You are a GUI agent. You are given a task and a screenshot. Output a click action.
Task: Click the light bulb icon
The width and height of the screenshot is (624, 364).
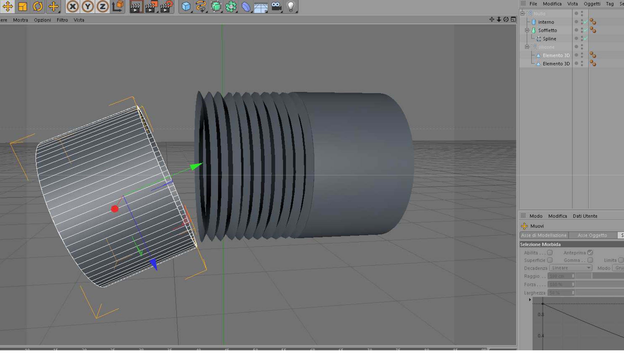pos(291,6)
